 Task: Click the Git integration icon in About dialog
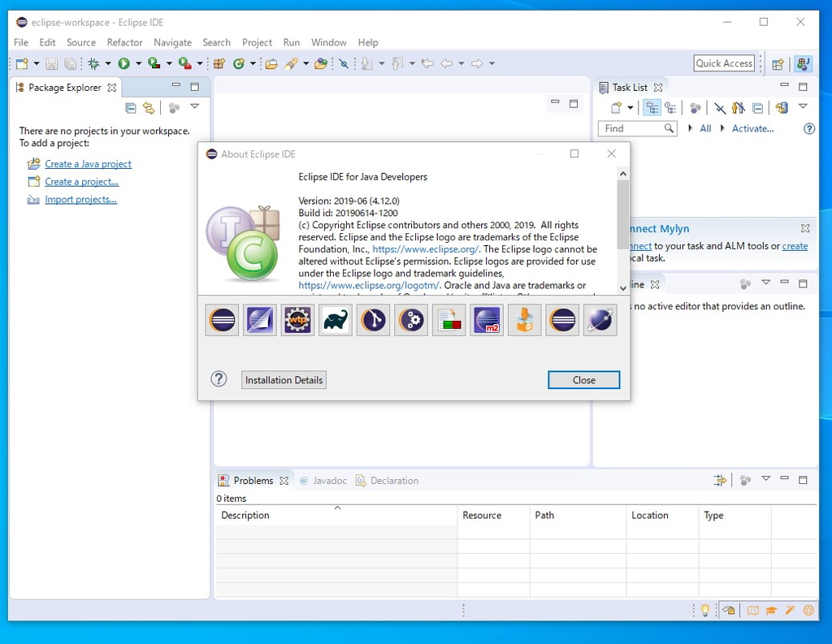pos(373,320)
